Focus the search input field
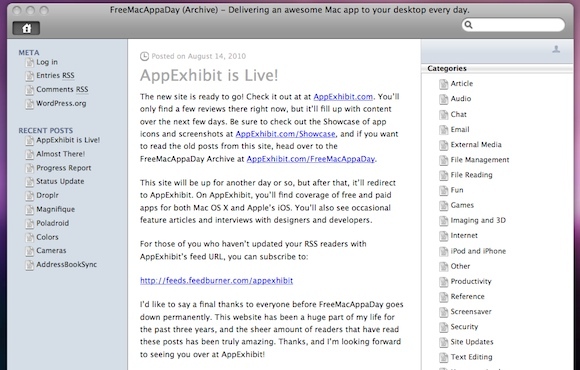This screenshot has height=370, width=580. (513, 25)
